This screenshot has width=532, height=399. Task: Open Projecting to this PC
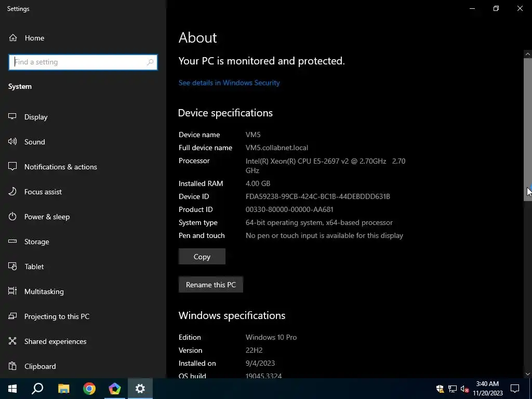(x=83, y=316)
